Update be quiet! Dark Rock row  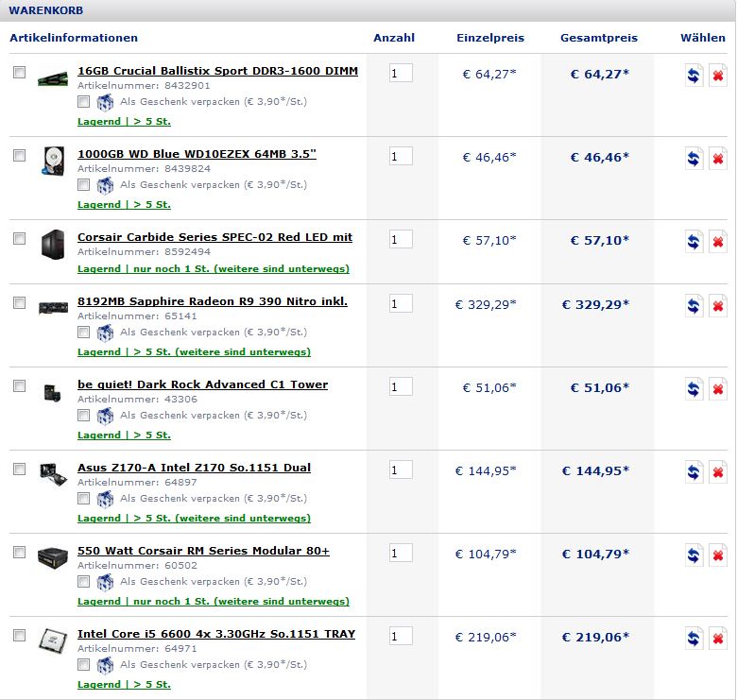click(694, 389)
